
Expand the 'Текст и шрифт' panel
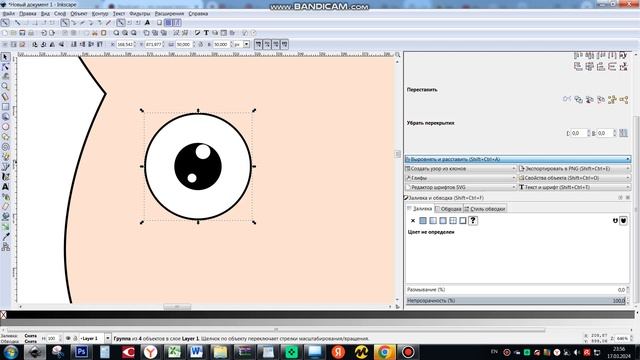point(574,187)
